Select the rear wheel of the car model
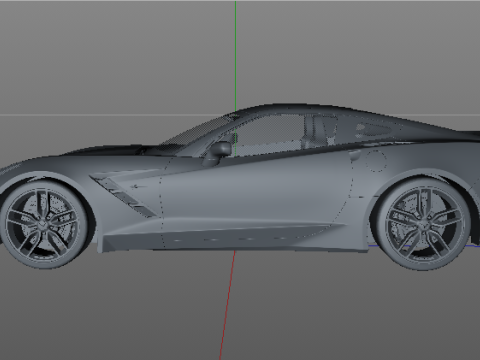This screenshot has width=480, height=360. pyautogui.click(x=423, y=224)
